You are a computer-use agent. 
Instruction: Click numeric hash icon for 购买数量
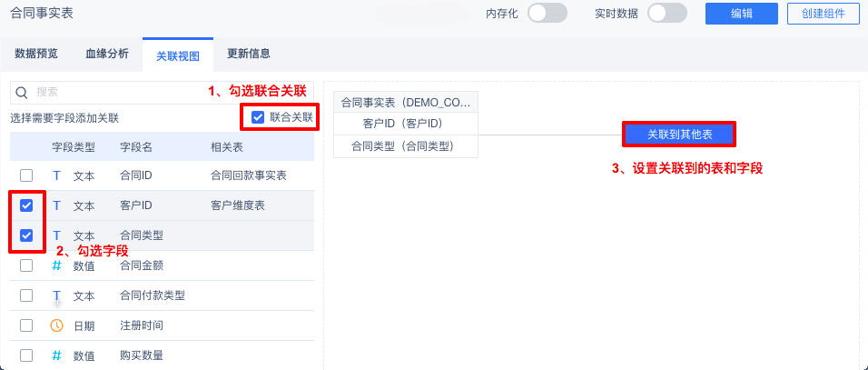pyautogui.click(x=56, y=355)
